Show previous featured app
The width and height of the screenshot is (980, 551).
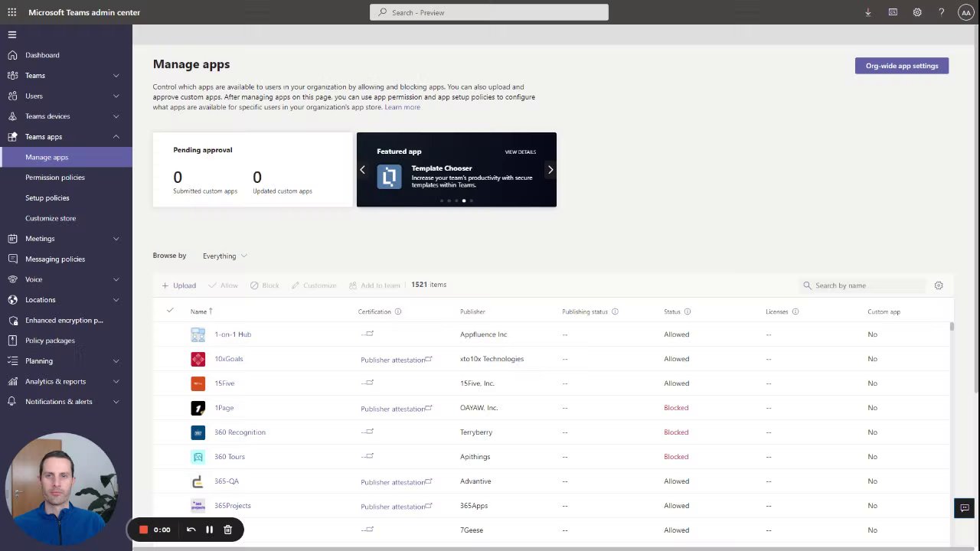[x=363, y=170]
